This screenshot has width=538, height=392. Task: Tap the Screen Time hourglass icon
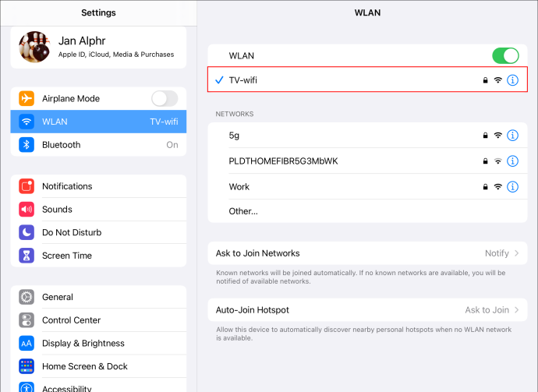tap(27, 256)
